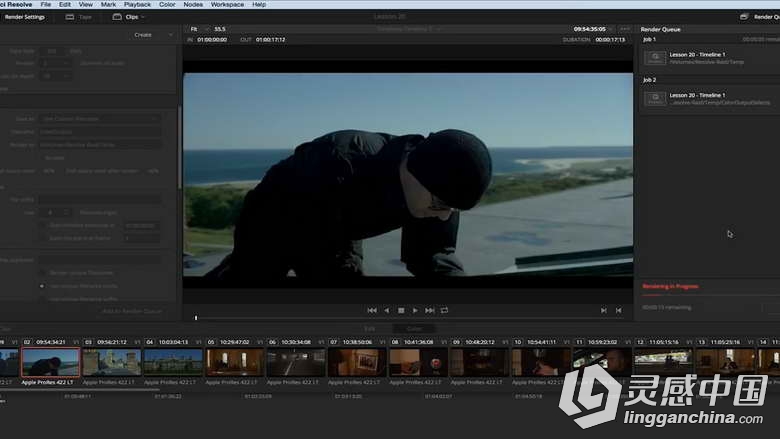Select clip 12 thumbnail 11:05:15:16
The image size is (780, 439).
pyautogui.click(x=664, y=362)
